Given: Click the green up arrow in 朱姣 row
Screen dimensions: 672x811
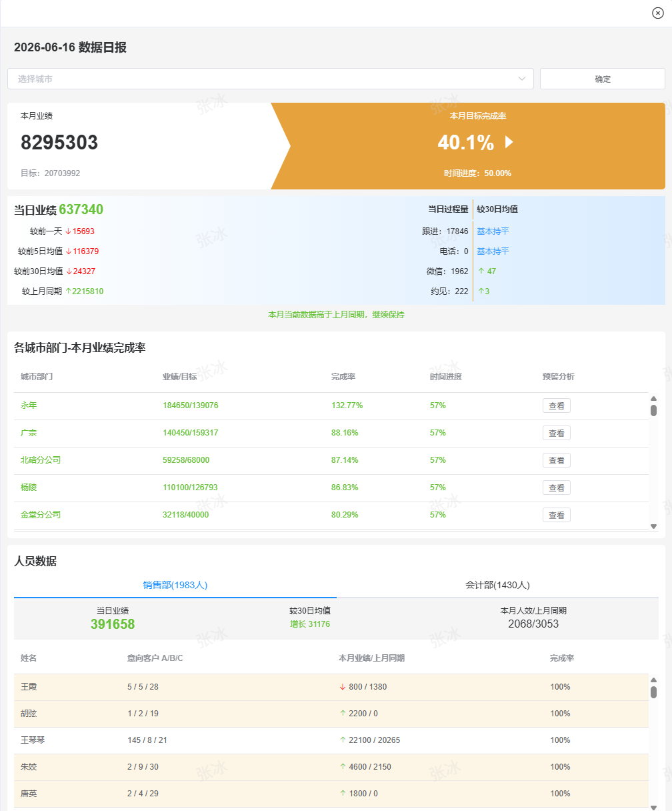Looking at the screenshot, I should 343,767.
